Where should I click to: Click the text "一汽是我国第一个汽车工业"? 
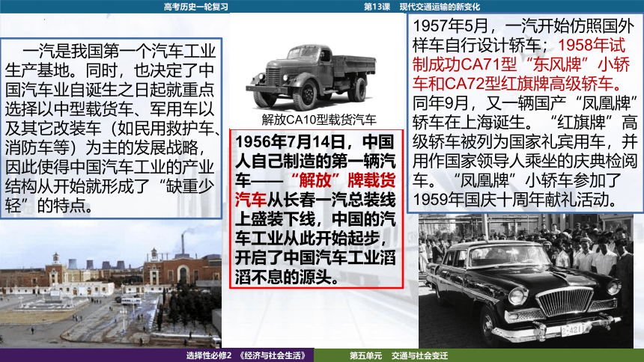coord(118,52)
